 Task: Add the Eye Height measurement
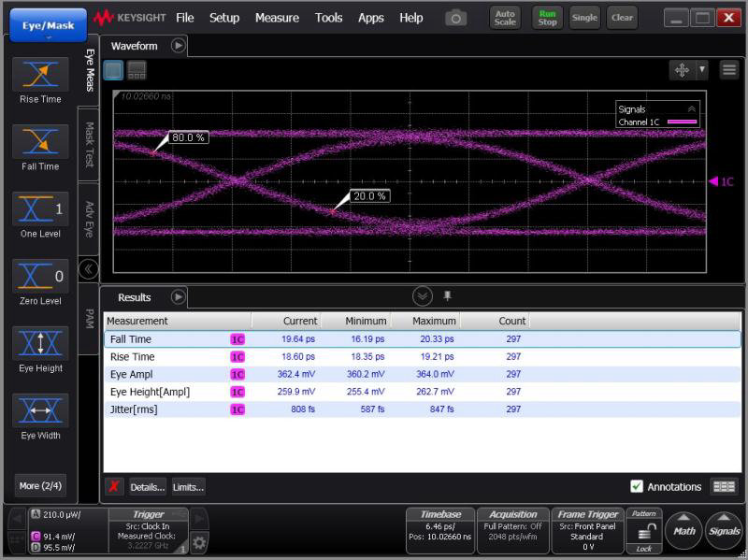(40, 344)
